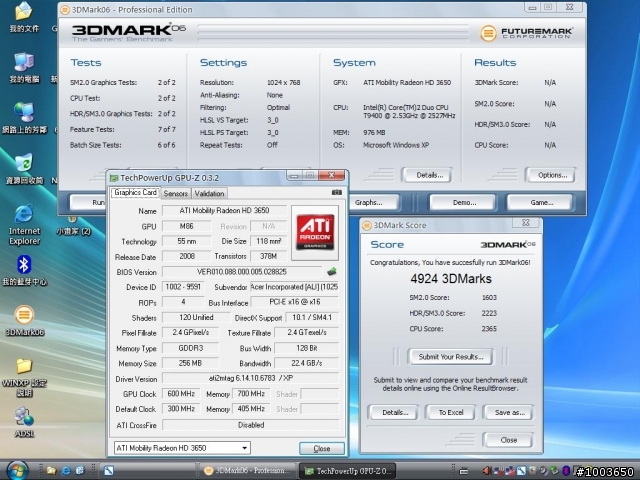Switch to the TechPowerUp GPU-Z taskbar button

[x=349, y=471]
